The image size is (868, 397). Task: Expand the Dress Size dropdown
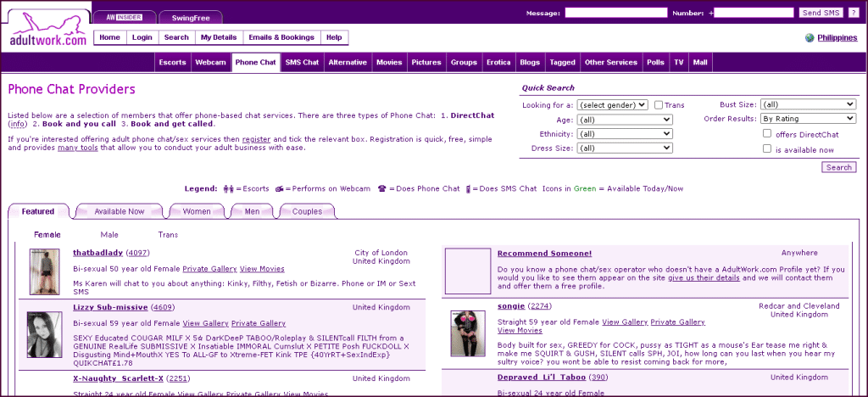pos(625,148)
